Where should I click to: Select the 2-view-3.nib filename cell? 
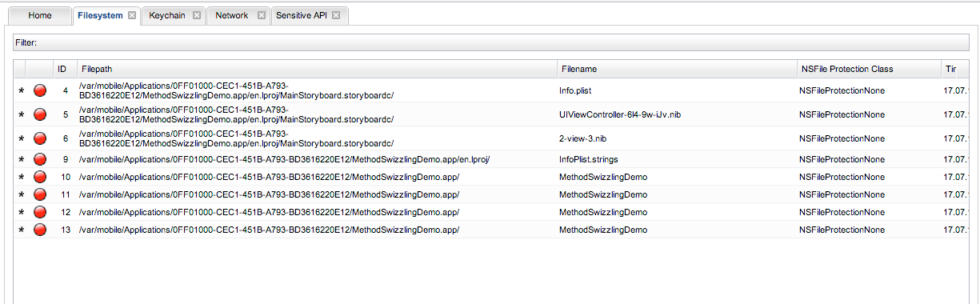(584, 138)
